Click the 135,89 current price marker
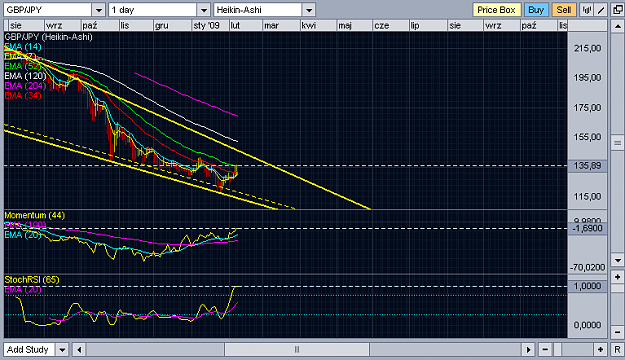Viewport: 625px width, 360px height. click(588, 166)
